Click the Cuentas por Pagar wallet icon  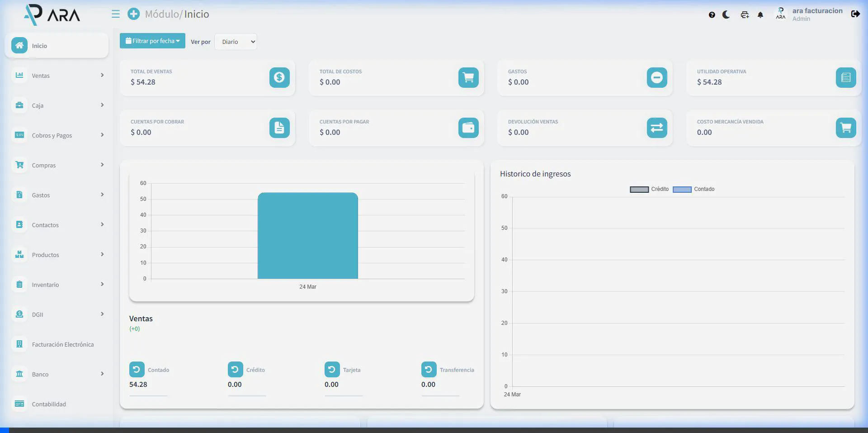[468, 128]
